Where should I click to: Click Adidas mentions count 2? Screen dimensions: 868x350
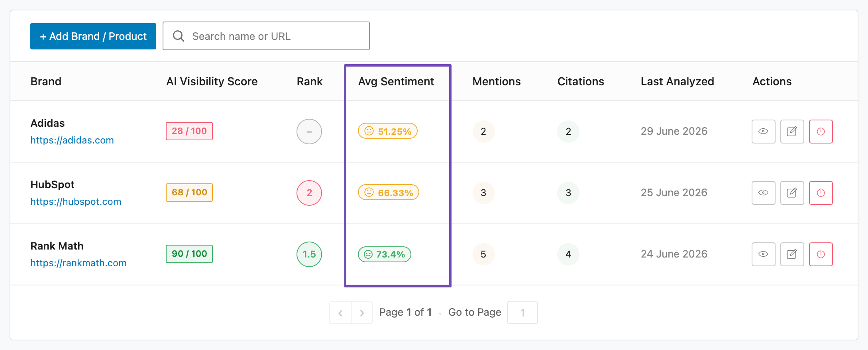(483, 132)
